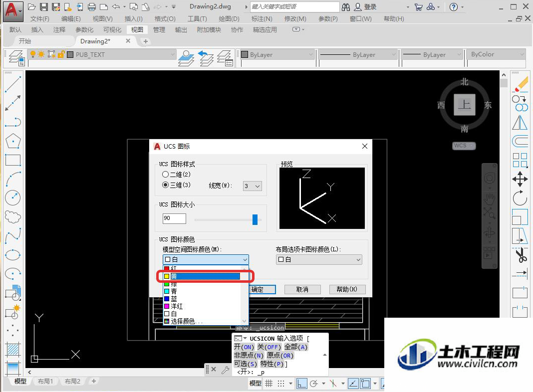Select the 三维(3) radio button
Screen dimensions: 533x392
coord(165,185)
